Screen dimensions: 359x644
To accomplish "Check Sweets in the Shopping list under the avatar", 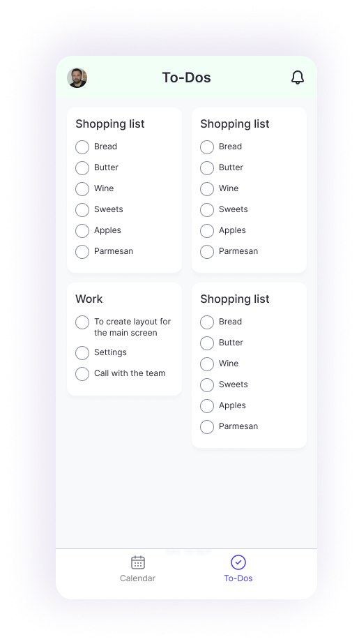I will point(82,210).
